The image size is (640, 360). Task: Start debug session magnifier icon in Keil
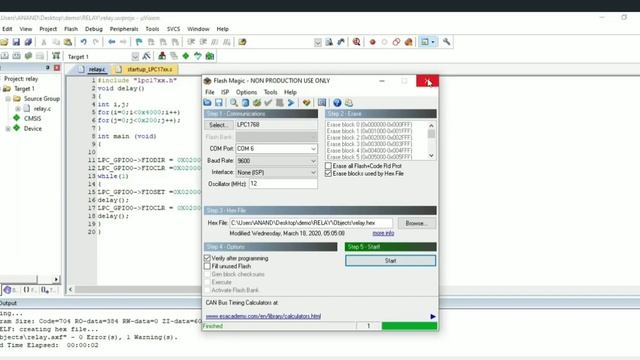[356, 42]
